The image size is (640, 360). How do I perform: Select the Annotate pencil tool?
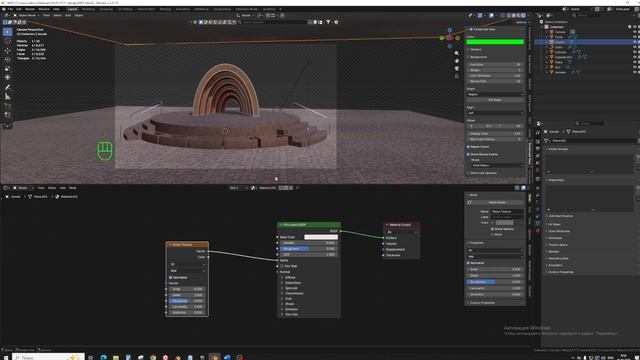point(7,87)
